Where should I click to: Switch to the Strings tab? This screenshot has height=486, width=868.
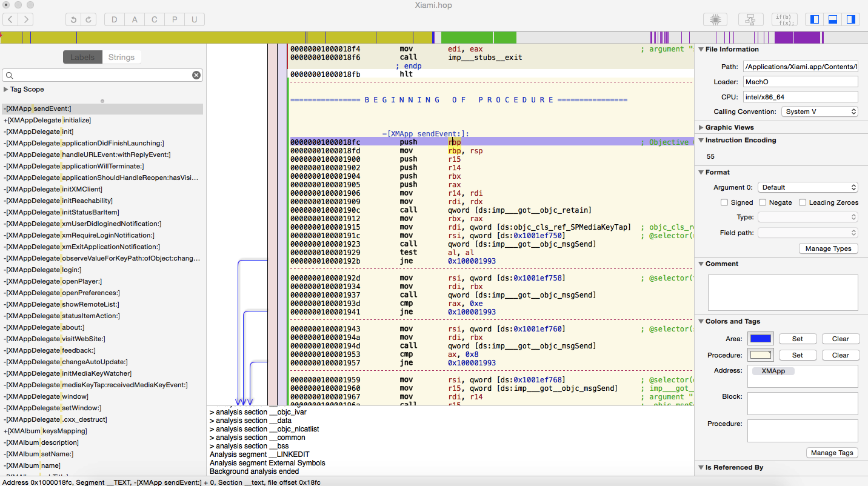coord(121,58)
